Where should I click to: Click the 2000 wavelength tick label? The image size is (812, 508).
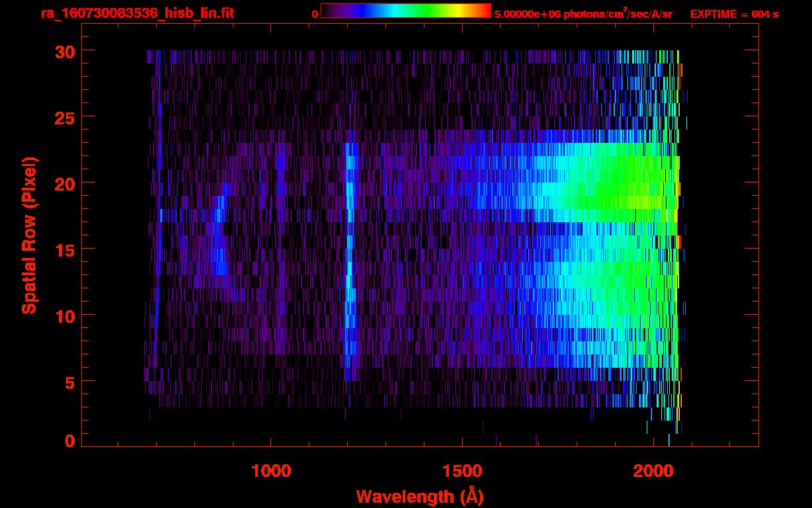click(x=654, y=470)
